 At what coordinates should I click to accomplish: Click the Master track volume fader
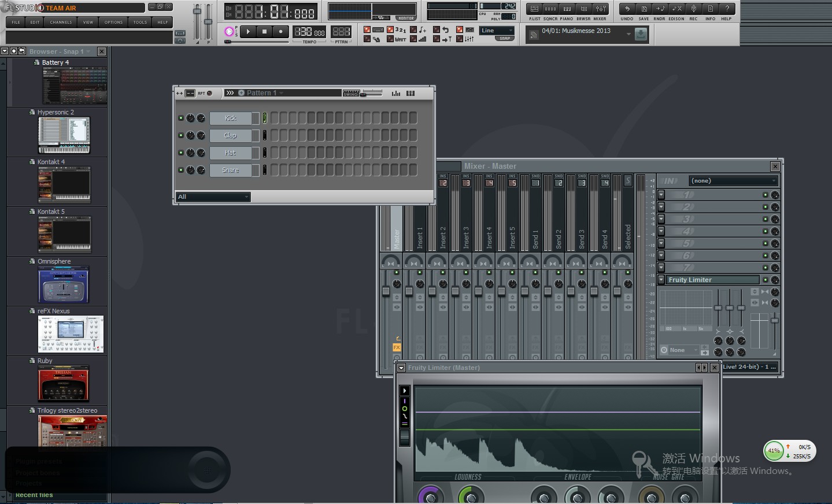(386, 291)
